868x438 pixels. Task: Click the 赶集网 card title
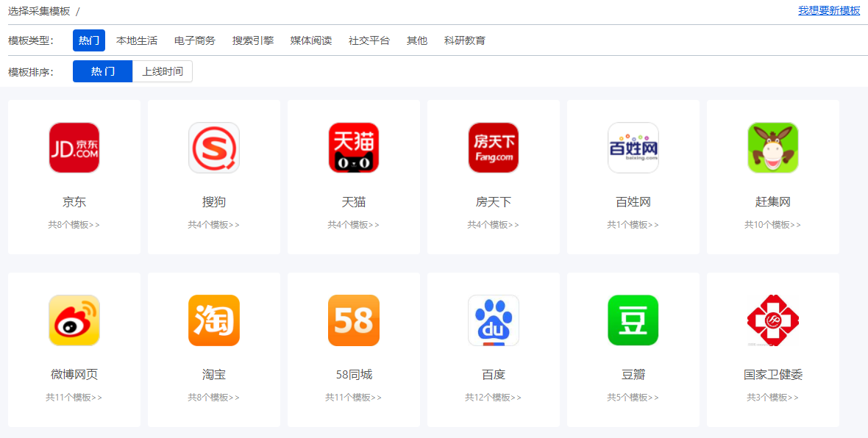773,202
